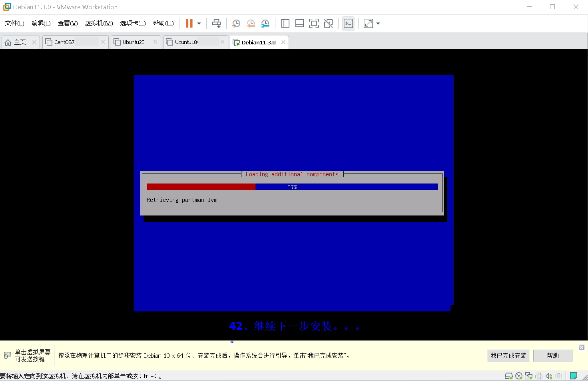
Task: Open the 编辑(E) menu
Action: coord(41,23)
